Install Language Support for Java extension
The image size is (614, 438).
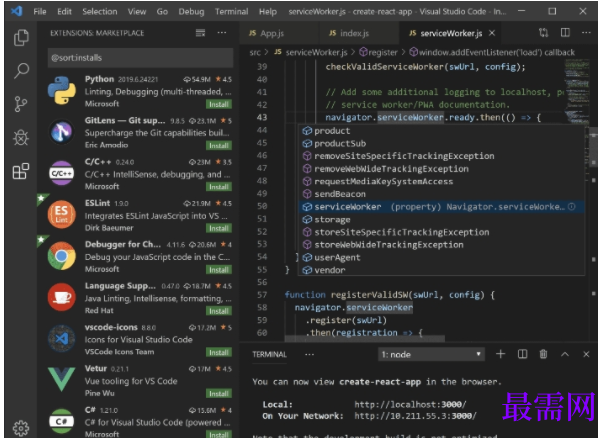(219, 311)
